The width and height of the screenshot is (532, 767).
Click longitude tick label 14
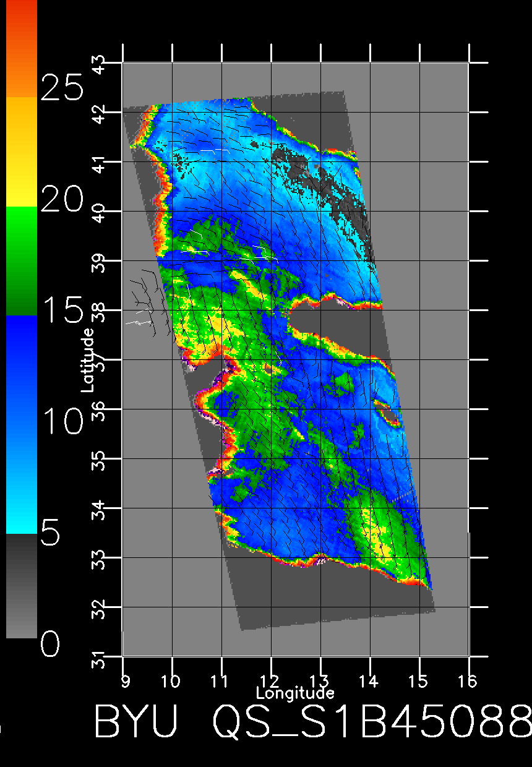(369, 680)
